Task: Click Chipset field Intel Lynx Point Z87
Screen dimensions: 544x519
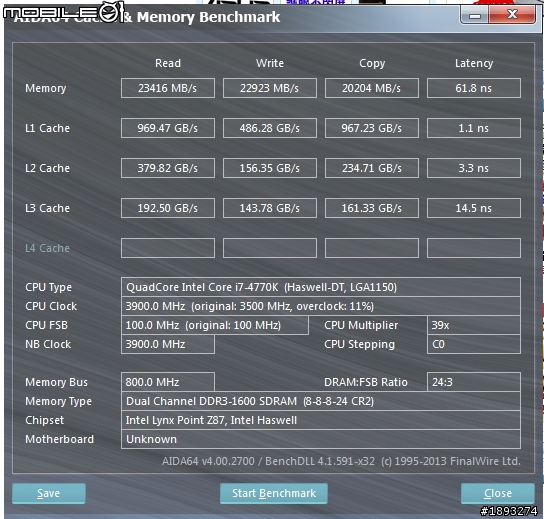Action: click(x=321, y=420)
